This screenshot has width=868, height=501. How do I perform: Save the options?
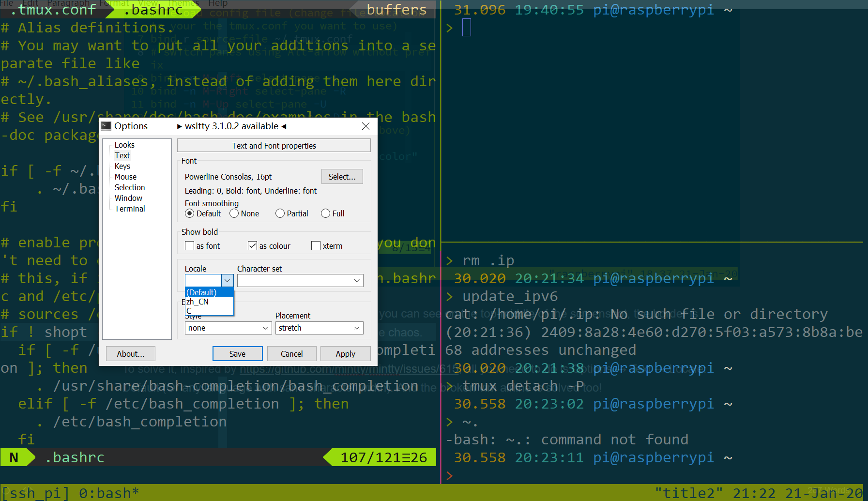tap(237, 354)
